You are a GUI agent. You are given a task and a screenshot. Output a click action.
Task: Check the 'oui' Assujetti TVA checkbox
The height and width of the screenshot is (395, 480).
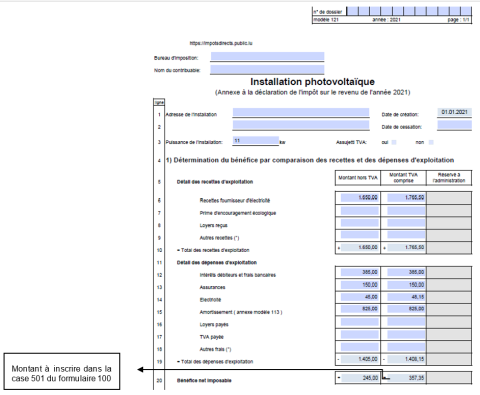coord(394,142)
